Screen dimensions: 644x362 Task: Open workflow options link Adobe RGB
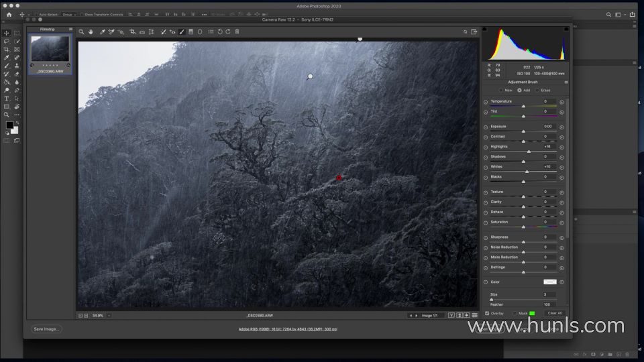point(288,329)
